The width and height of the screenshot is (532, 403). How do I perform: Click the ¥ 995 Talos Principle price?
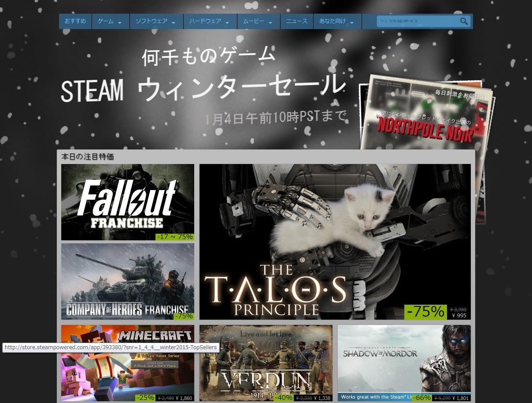[459, 316]
